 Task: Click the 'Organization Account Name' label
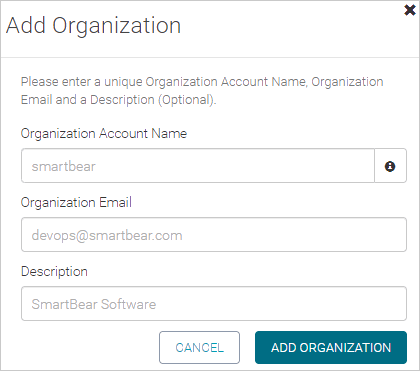click(104, 133)
